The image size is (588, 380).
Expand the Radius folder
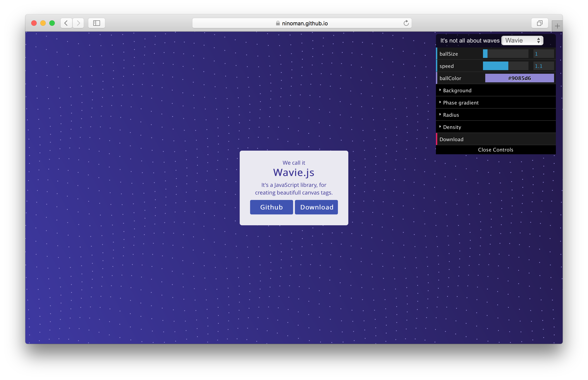[x=451, y=115]
